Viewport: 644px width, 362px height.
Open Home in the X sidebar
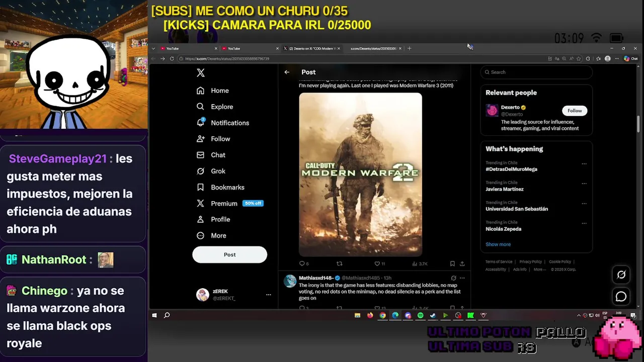pos(212,90)
